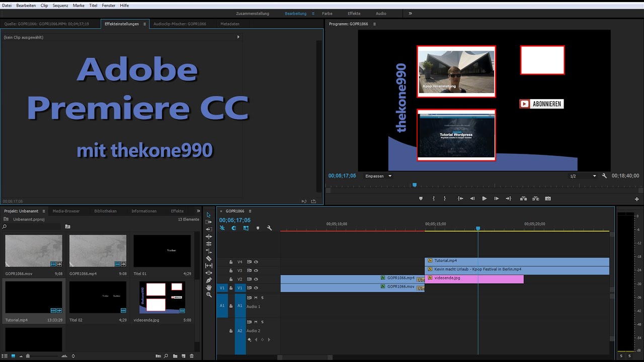Switch to the Farbe workspace
Screen dimensions: 644x362
click(x=327, y=14)
